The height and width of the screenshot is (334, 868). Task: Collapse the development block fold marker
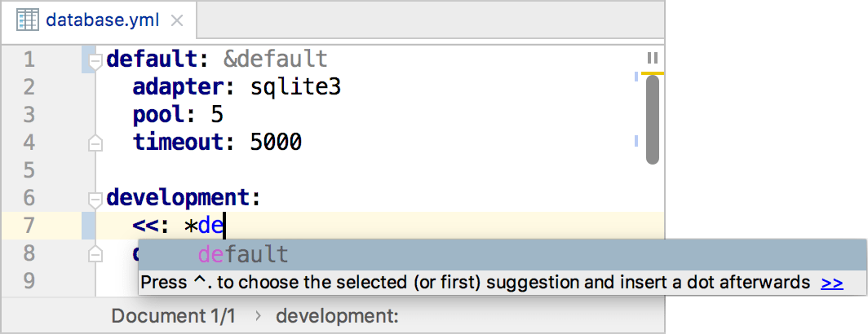tap(95, 199)
